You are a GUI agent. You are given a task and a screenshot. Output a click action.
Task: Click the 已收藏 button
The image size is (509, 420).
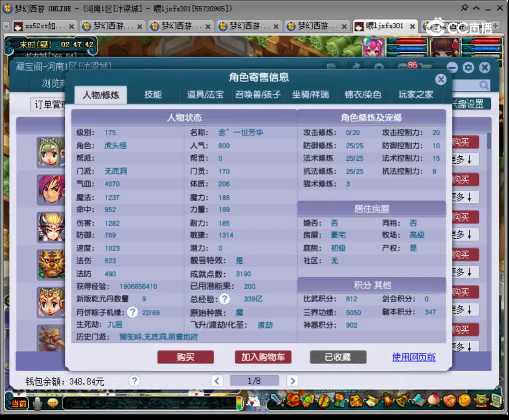click(x=338, y=357)
